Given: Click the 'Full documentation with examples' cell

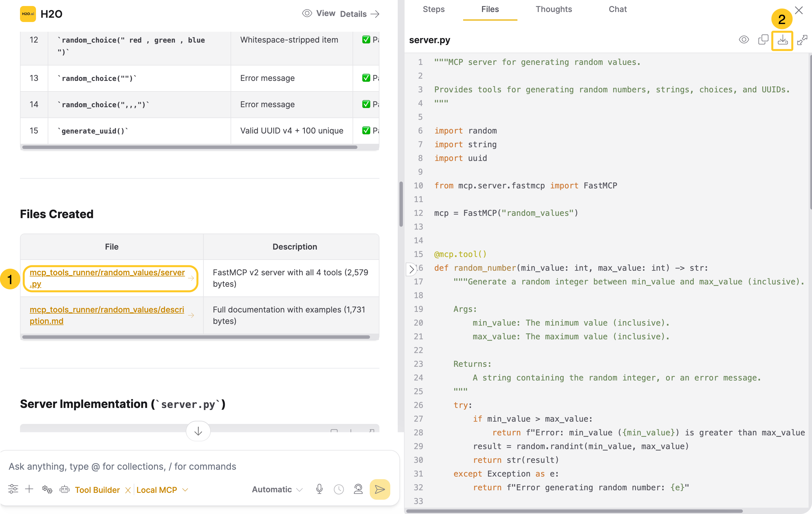Looking at the screenshot, I should tap(291, 315).
